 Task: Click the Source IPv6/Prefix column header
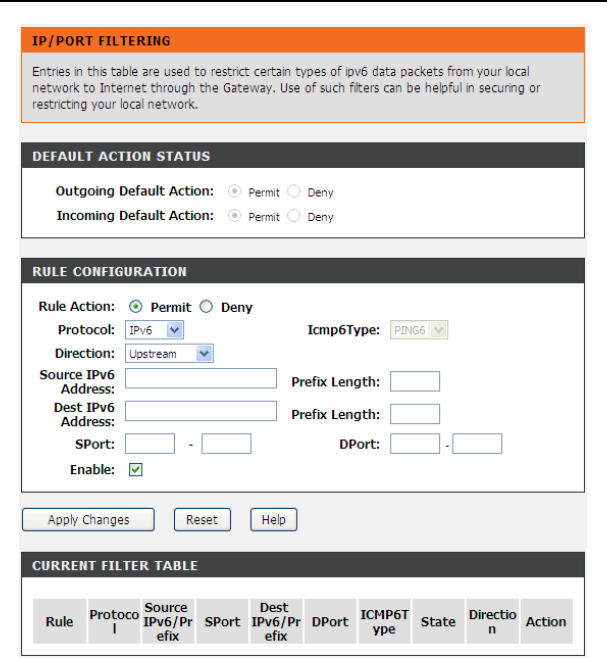(x=168, y=621)
